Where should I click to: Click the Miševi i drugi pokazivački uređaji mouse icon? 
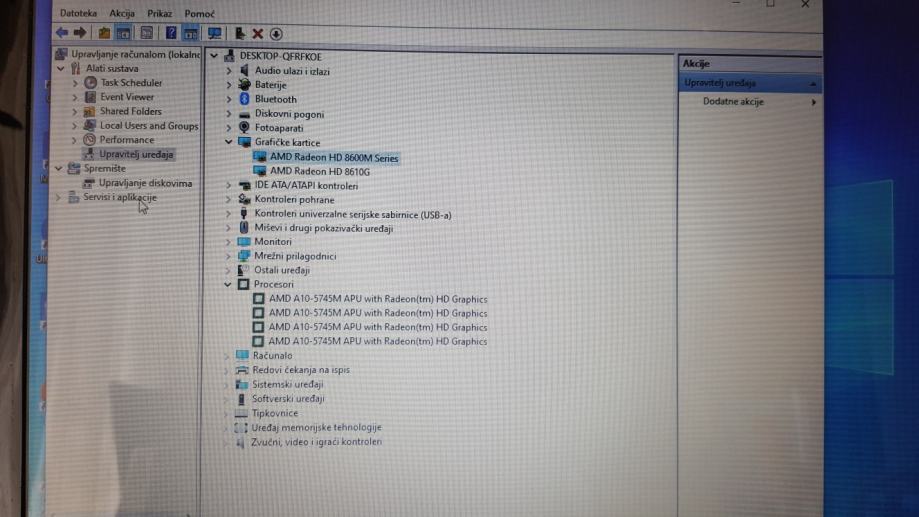coord(244,227)
